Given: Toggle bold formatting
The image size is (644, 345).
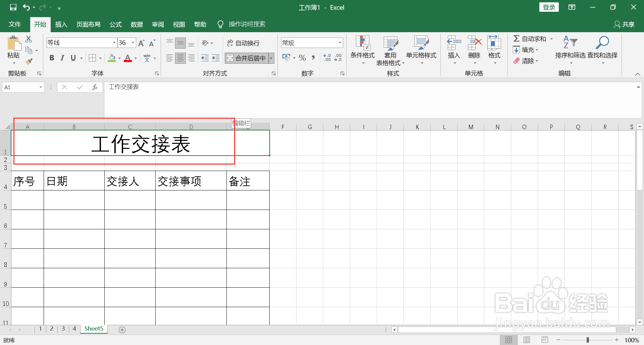Looking at the screenshot, I should click(51, 58).
